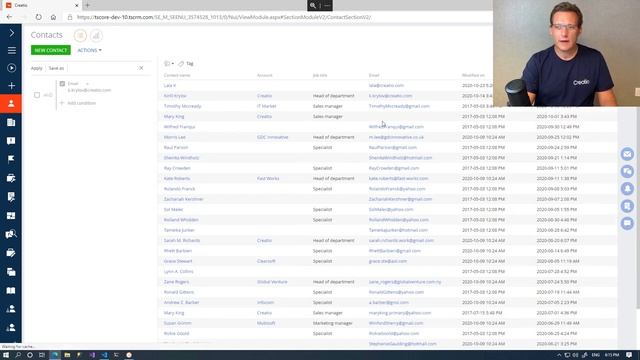The height and width of the screenshot is (360, 640).
Task: Open email panel icon on right
Action: click(x=627, y=154)
